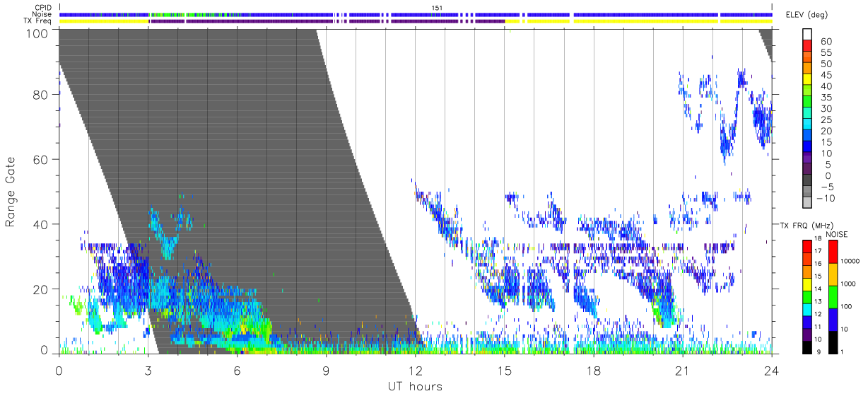
Task: Pick red TX FRQ swatch between 17 and 18
Action: pos(807,246)
